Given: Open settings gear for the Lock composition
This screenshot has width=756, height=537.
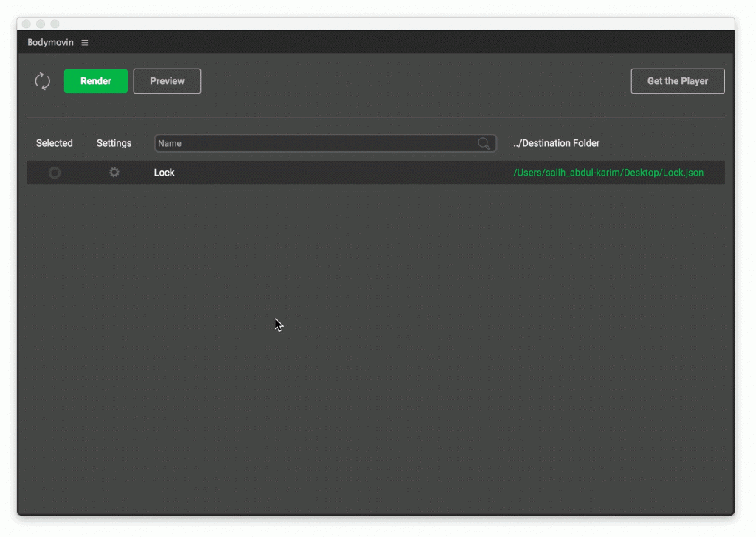Looking at the screenshot, I should (114, 173).
